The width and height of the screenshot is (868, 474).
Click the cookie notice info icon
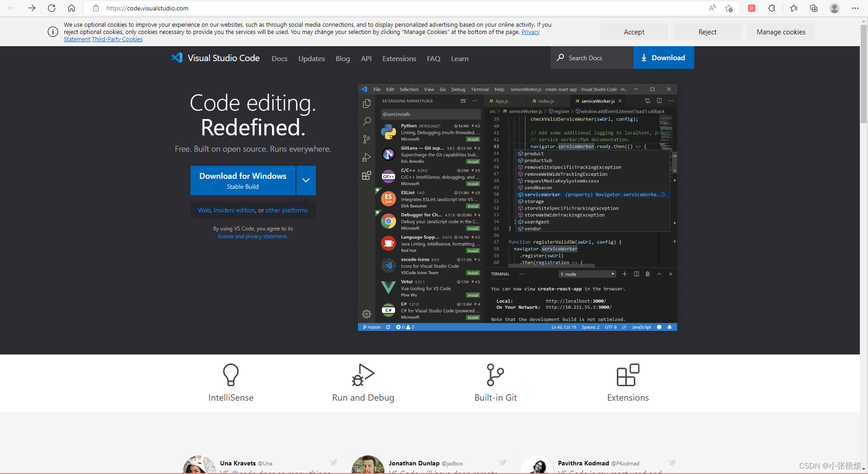pyautogui.click(x=53, y=32)
